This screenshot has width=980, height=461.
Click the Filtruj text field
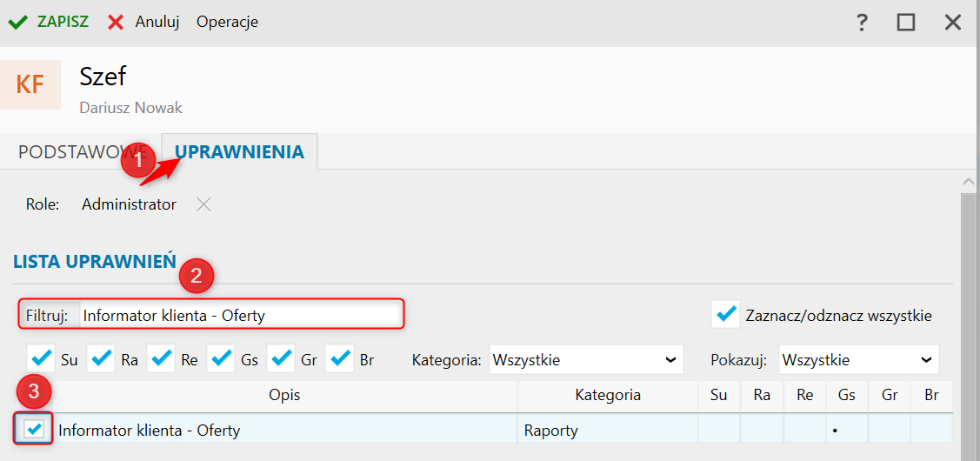click(240, 316)
